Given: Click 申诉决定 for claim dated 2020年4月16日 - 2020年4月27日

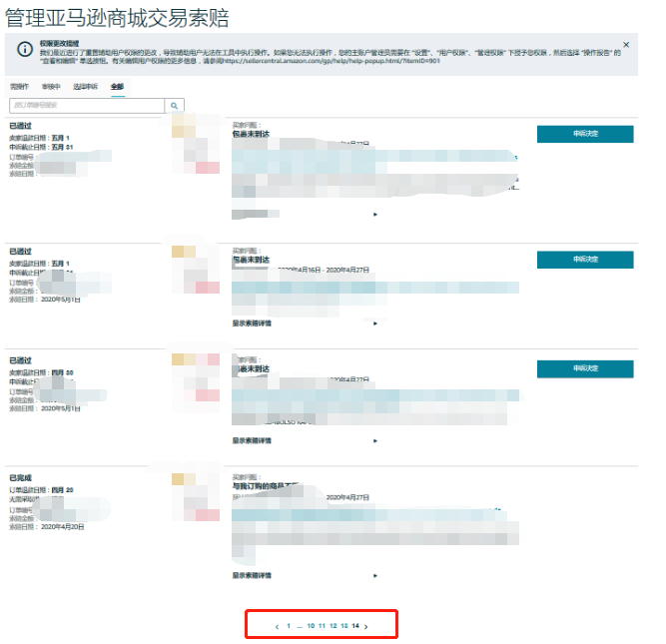Looking at the screenshot, I should 585,260.
